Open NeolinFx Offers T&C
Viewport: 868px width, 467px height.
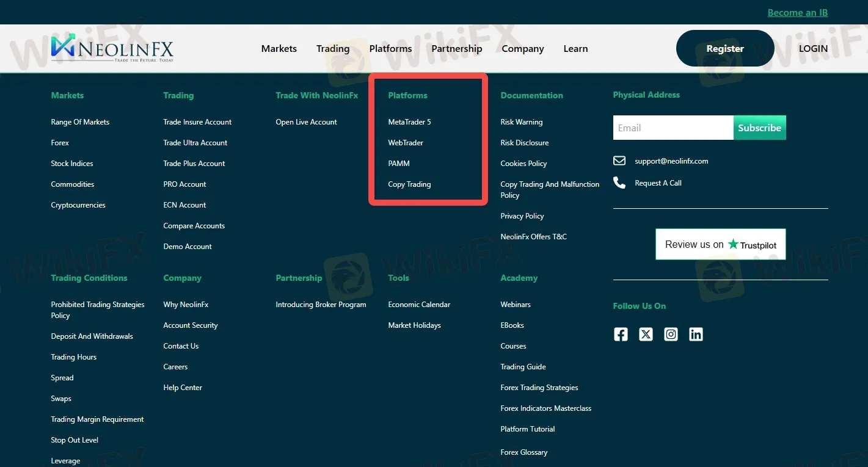point(534,237)
